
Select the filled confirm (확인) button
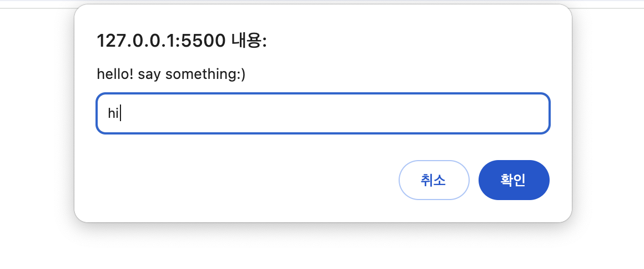[x=514, y=180]
